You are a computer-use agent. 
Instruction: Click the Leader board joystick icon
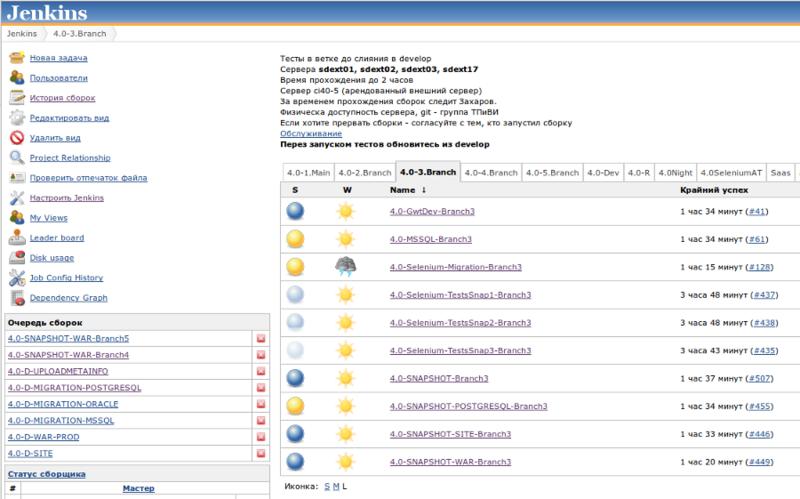coord(17,237)
